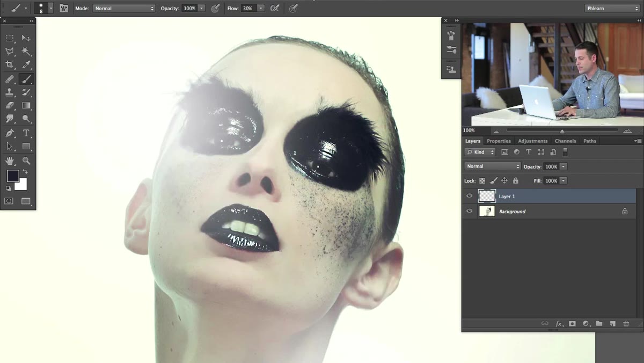
Task: Select the Rectangle shape tool
Action: 26,147
